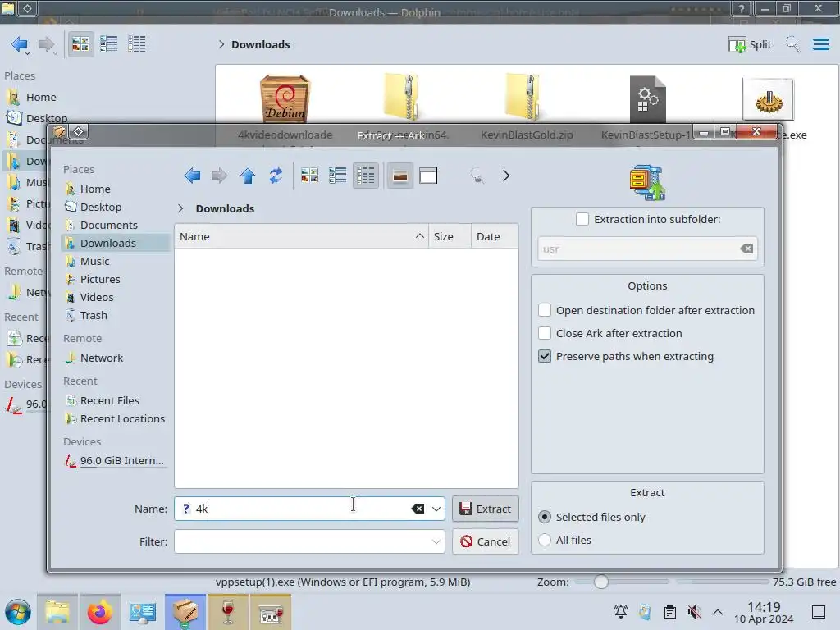Viewport: 840px width, 630px height.
Task: Switch Extract dialog to icons view
Action: click(x=309, y=176)
